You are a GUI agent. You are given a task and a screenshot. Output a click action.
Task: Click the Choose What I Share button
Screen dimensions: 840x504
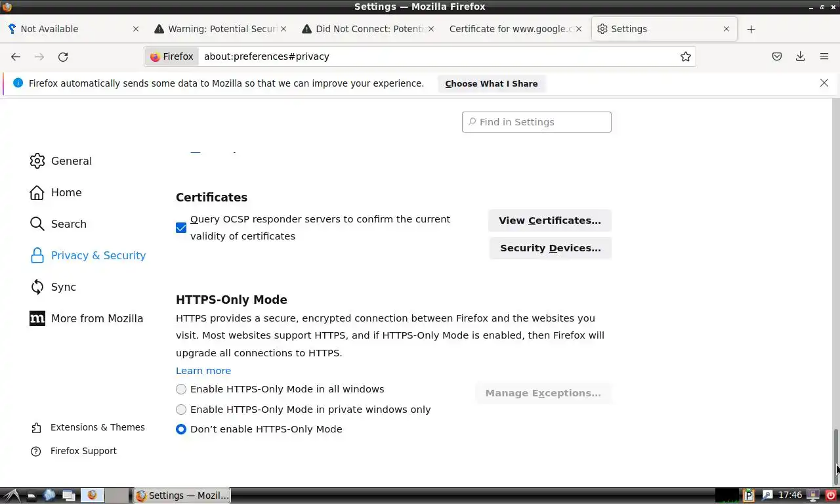click(492, 83)
